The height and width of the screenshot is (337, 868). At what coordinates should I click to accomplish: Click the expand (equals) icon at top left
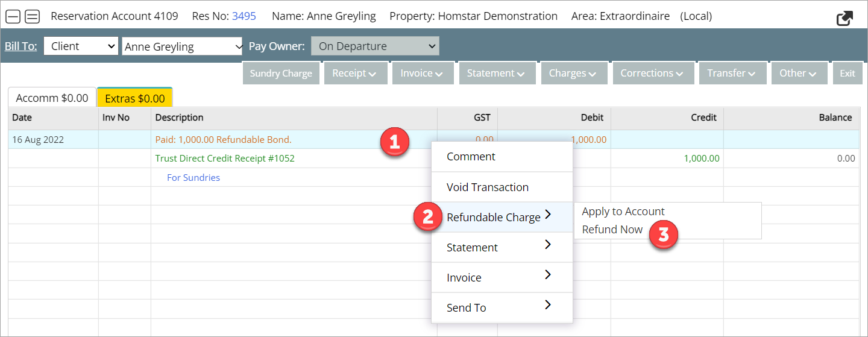coord(32,16)
